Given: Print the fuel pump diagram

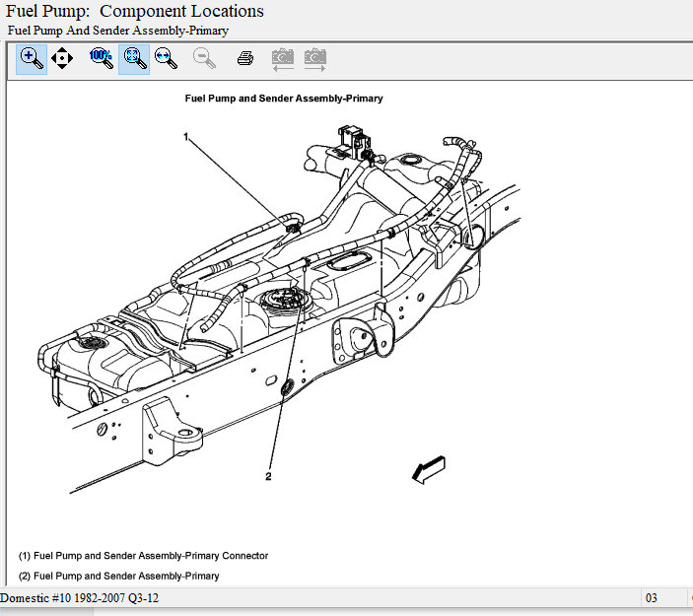Looking at the screenshot, I should [x=245, y=58].
